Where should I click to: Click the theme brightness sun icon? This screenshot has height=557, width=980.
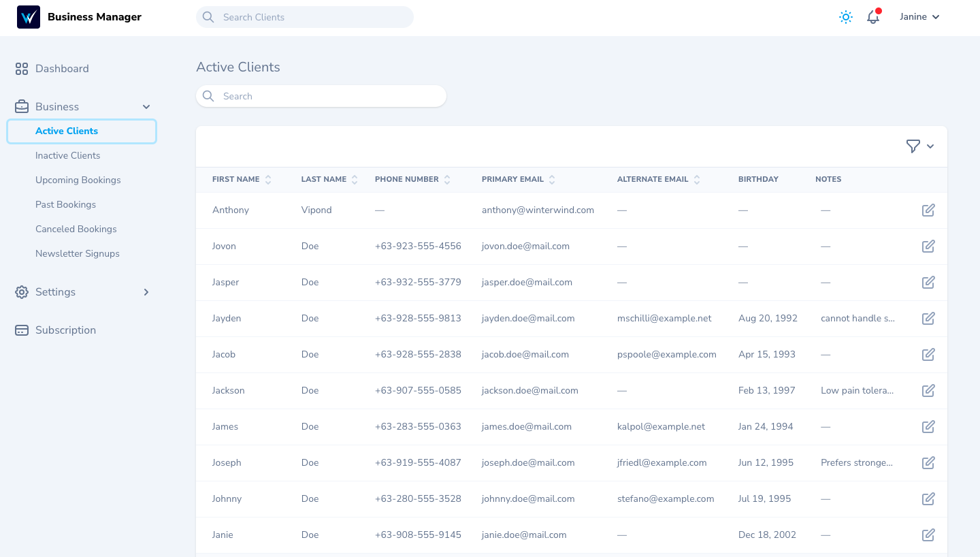point(845,17)
